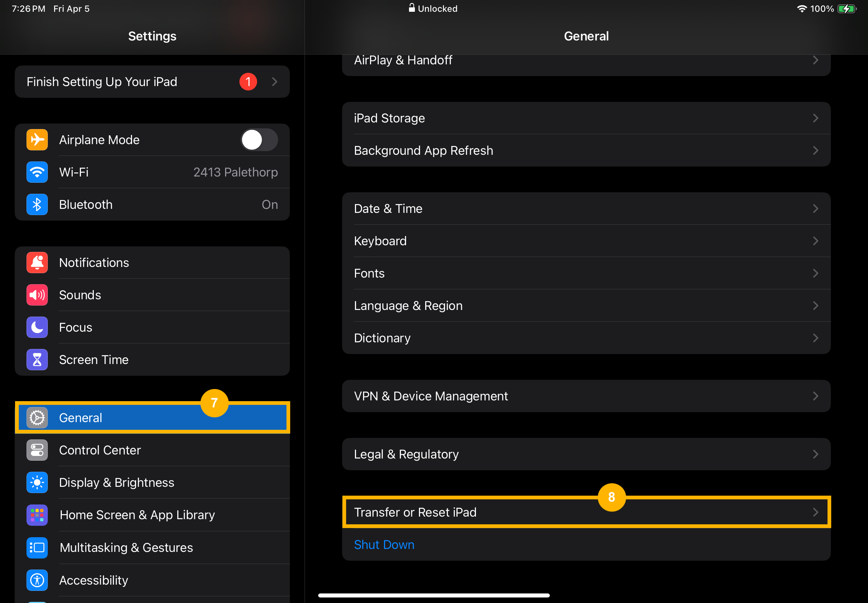
Task: Tap the Multitasking & Gestures icon
Action: point(37,547)
